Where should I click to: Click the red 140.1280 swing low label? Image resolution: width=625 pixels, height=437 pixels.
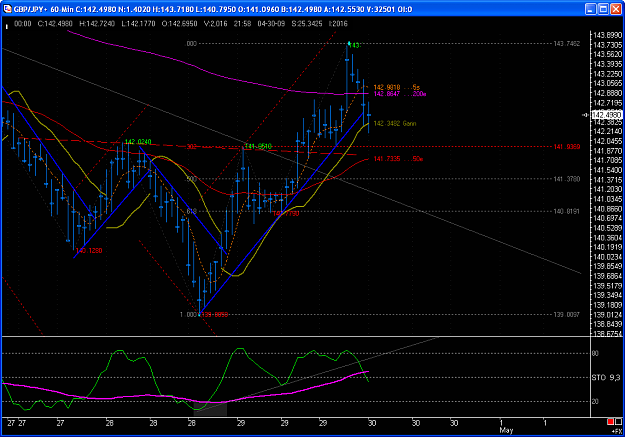(88, 250)
